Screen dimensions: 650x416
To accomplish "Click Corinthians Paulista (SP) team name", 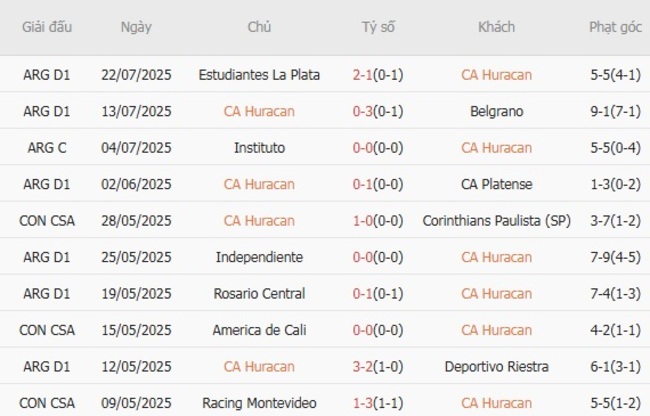I will [x=496, y=221].
